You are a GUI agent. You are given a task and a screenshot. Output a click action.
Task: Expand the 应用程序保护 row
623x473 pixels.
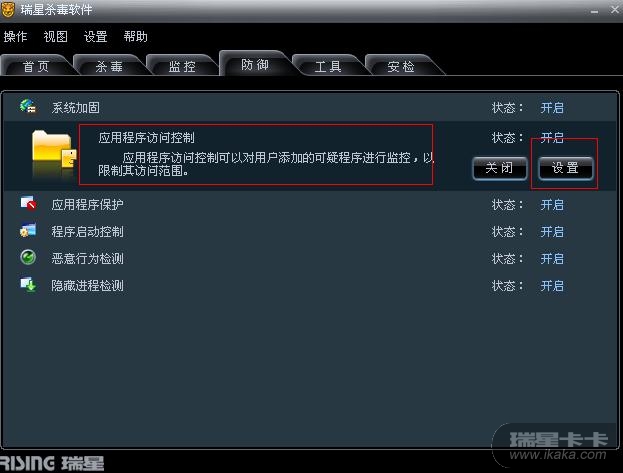[310, 204]
